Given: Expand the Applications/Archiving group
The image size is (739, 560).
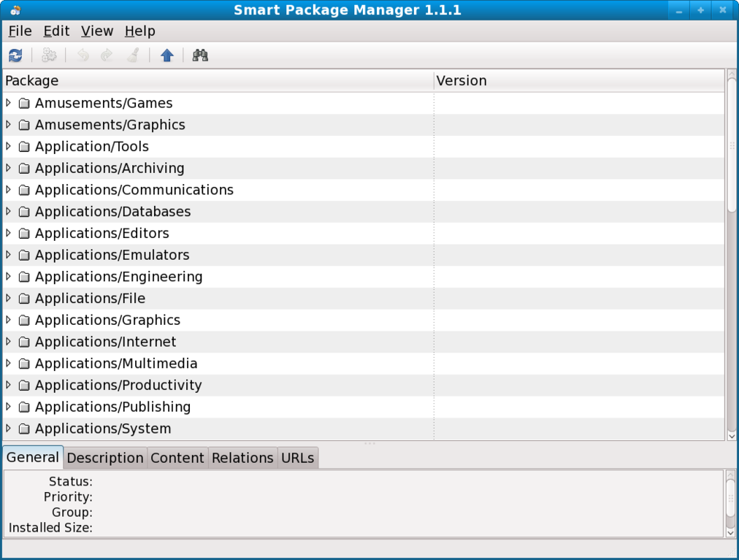Looking at the screenshot, I should 9,168.
